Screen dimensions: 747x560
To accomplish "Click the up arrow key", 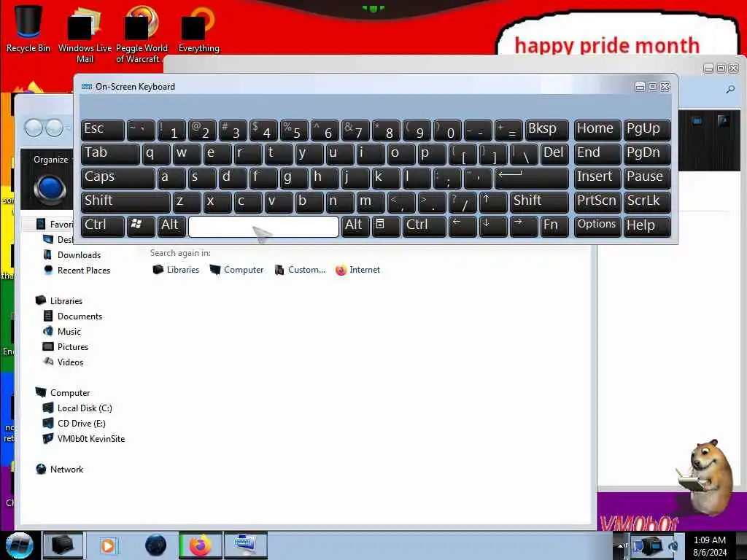I will point(493,201).
